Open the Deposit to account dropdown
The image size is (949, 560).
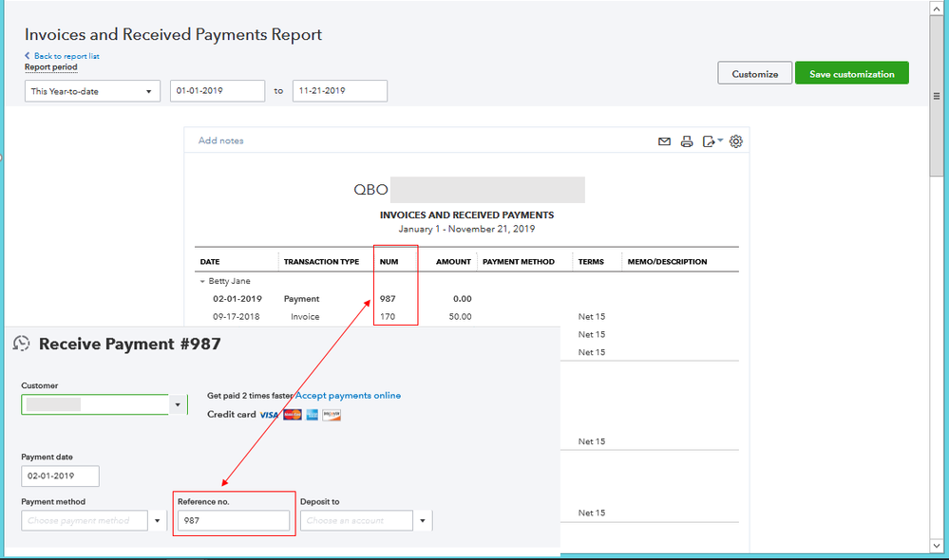click(x=423, y=520)
